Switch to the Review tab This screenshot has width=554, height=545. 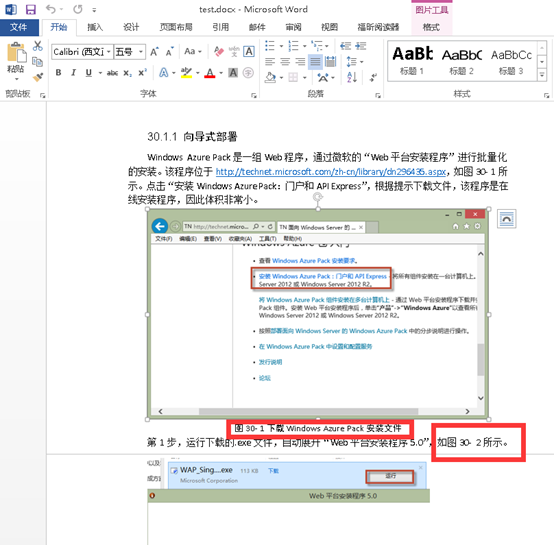293,27
